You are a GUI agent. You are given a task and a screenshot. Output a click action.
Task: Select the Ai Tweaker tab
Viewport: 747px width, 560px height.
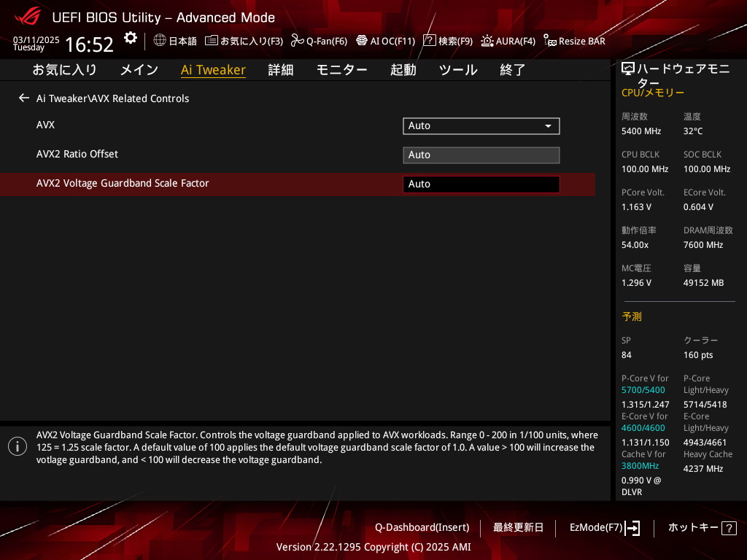pyautogui.click(x=214, y=70)
